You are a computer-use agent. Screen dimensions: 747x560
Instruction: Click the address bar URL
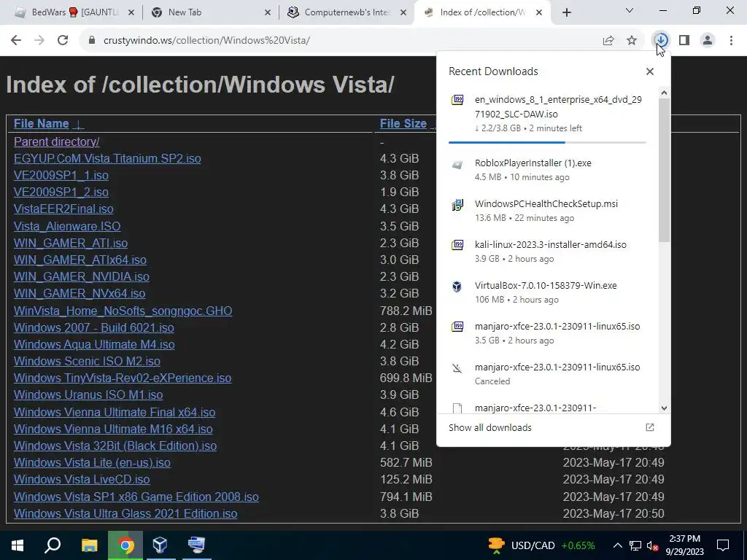coord(206,41)
